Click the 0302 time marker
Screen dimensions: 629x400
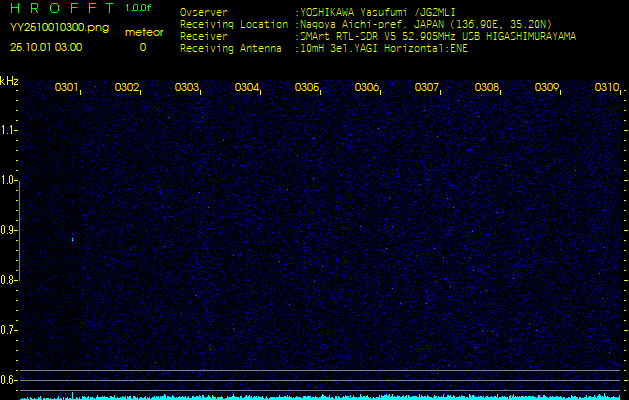point(126,87)
